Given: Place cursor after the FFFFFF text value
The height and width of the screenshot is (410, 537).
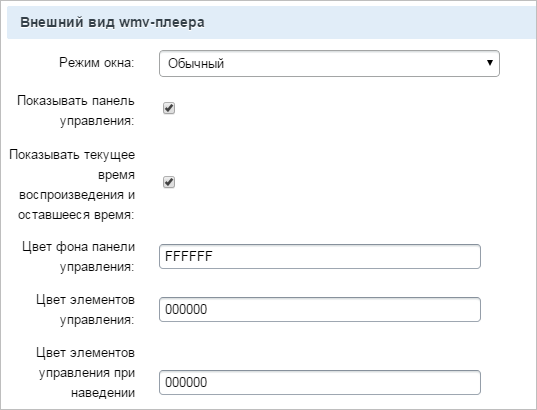Looking at the screenshot, I should tap(213, 257).
